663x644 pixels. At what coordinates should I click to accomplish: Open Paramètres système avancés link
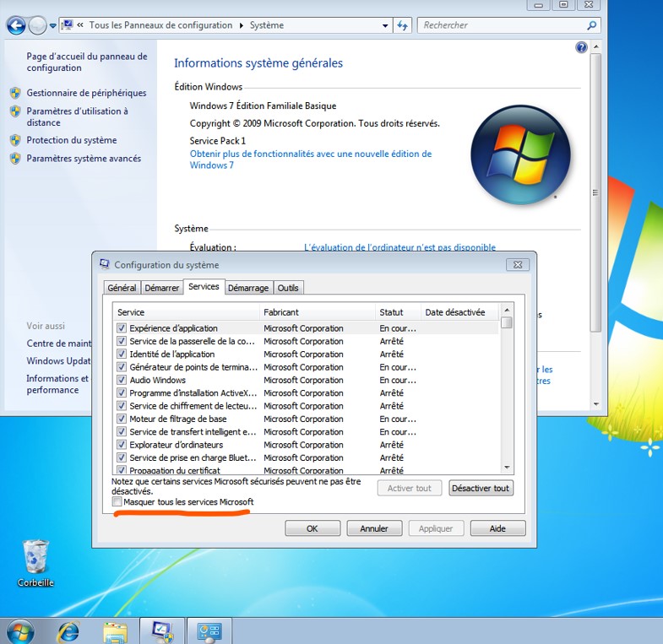pyautogui.click(x=84, y=159)
